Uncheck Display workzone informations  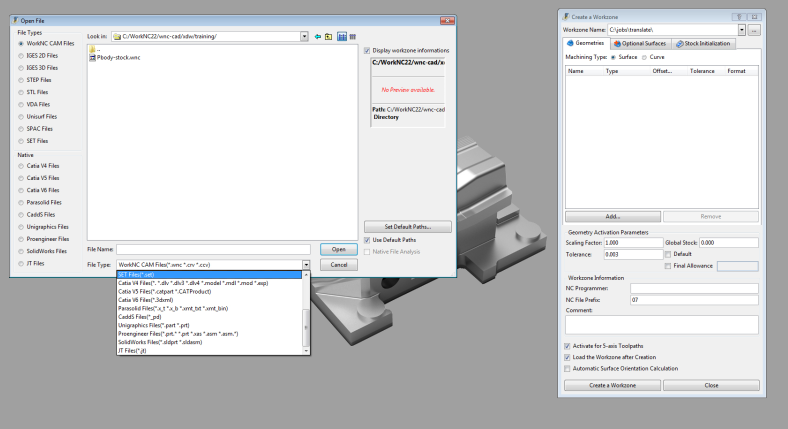[367, 50]
